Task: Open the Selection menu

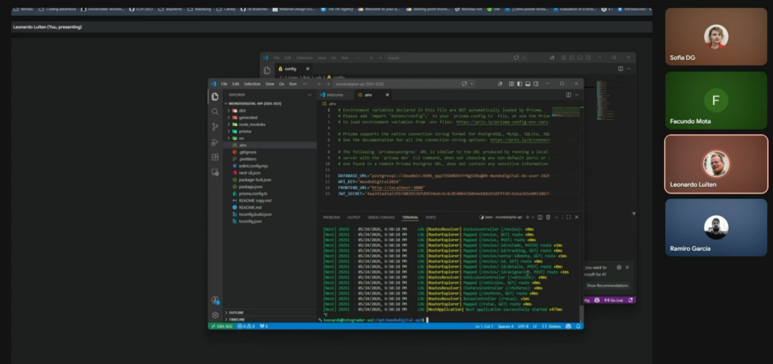Action: pyautogui.click(x=252, y=84)
